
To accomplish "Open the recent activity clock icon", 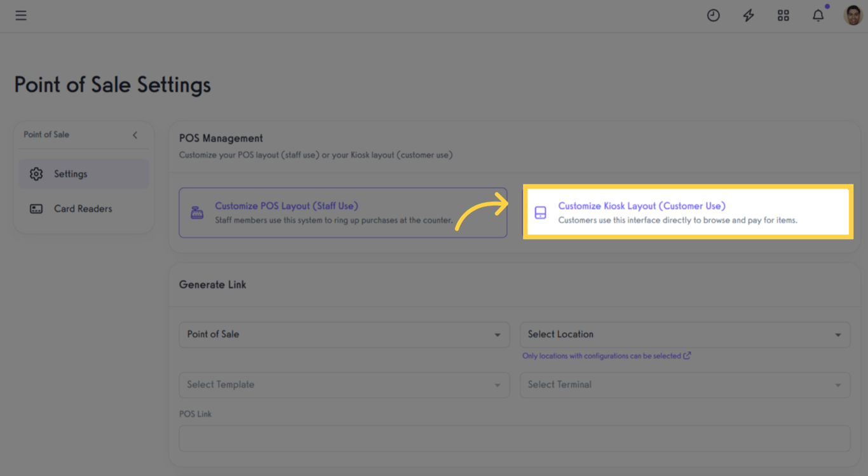I will coord(714,15).
